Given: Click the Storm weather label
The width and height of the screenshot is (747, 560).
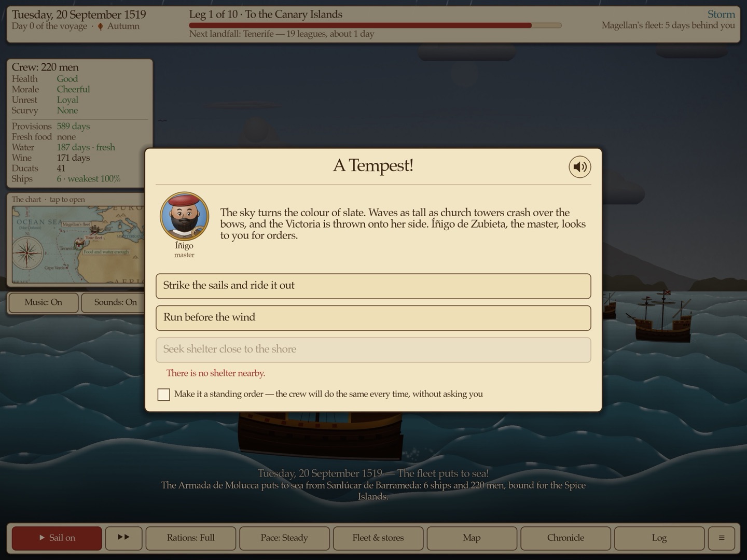Looking at the screenshot, I should click(721, 14).
